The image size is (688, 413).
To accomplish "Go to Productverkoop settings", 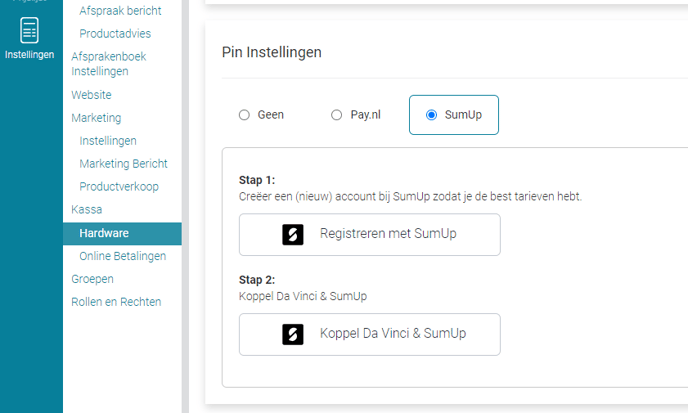I will (x=119, y=187).
